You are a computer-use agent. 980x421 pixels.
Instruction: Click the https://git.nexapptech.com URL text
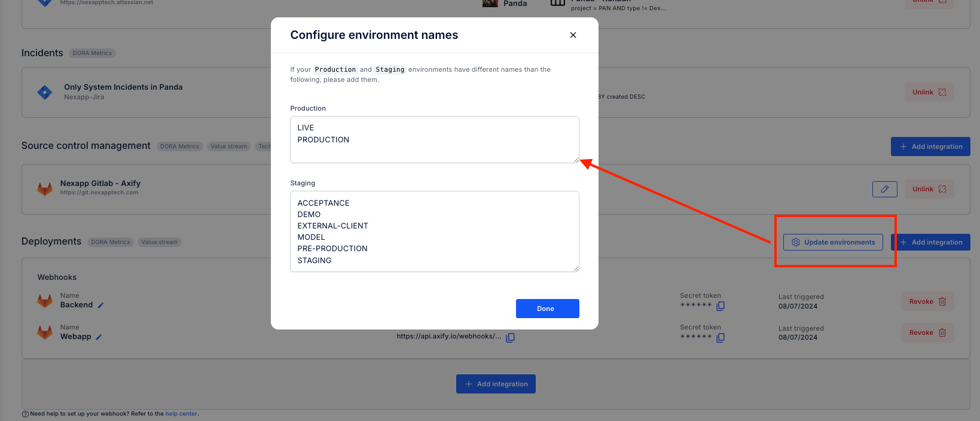99,193
